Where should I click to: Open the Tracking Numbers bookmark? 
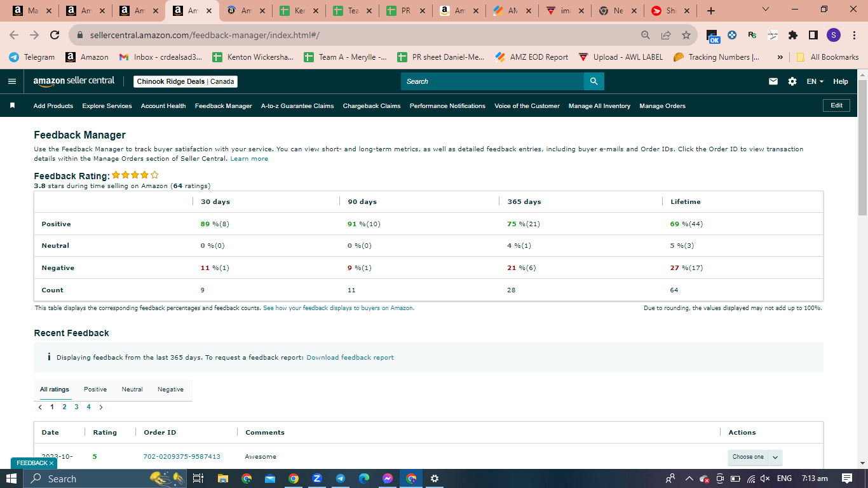[716, 57]
